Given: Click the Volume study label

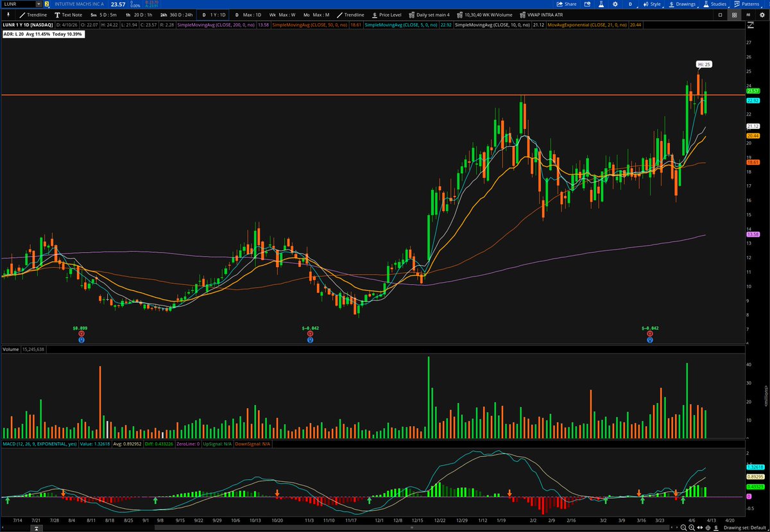Looking at the screenshot, I should [x=11, y=349].
